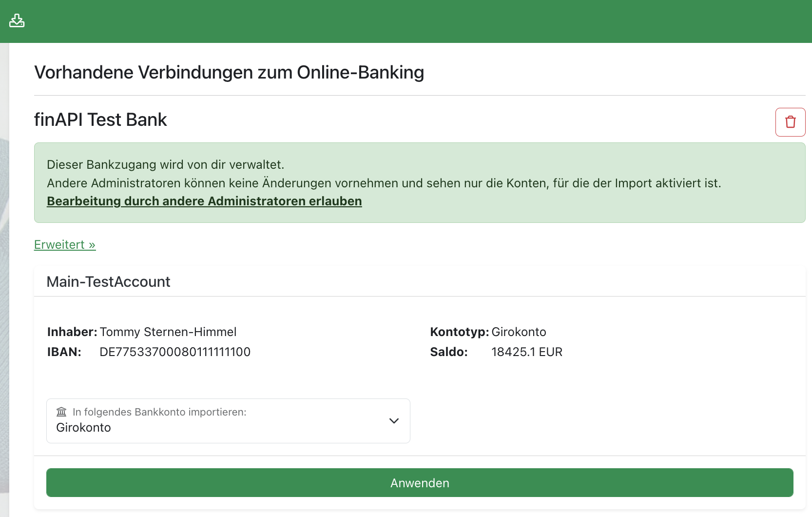
Task: Allow editing by other administrators link
Action: (204, 201)
